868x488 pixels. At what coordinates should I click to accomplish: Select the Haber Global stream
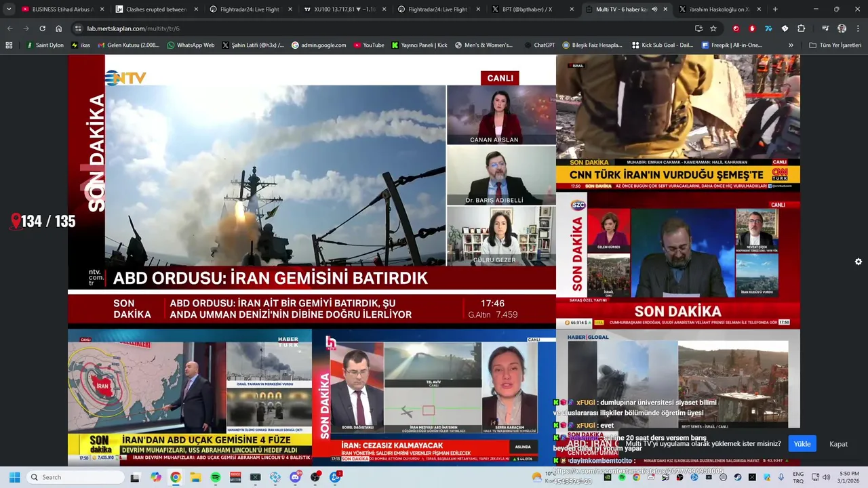[x=678, y=397]
